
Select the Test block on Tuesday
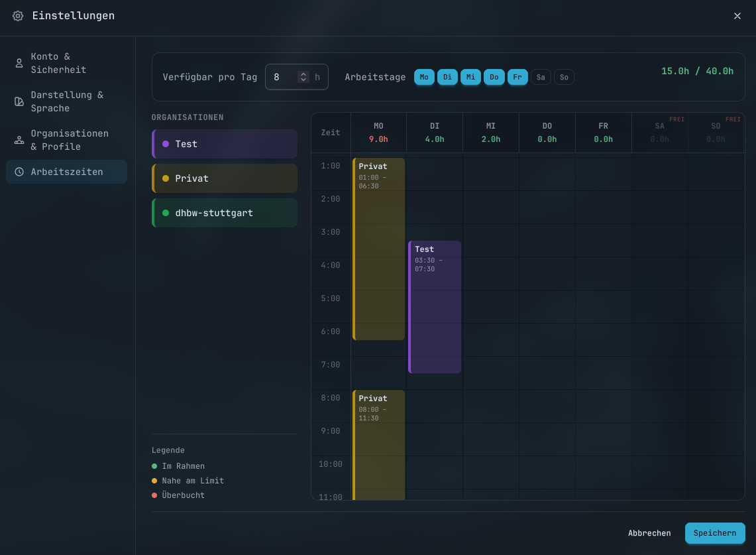(x=435, y=307)
